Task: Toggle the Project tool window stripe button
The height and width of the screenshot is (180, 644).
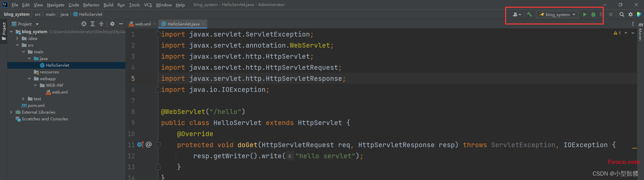Action: click(4, 31)
